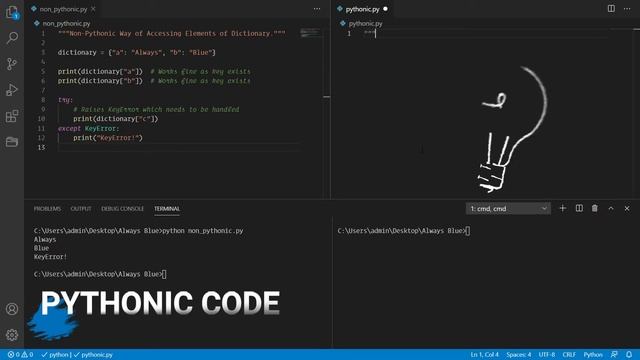Split the terminal
Image resolution: width=640 pixels, height=360 pixels.
(x=579, y=208)
